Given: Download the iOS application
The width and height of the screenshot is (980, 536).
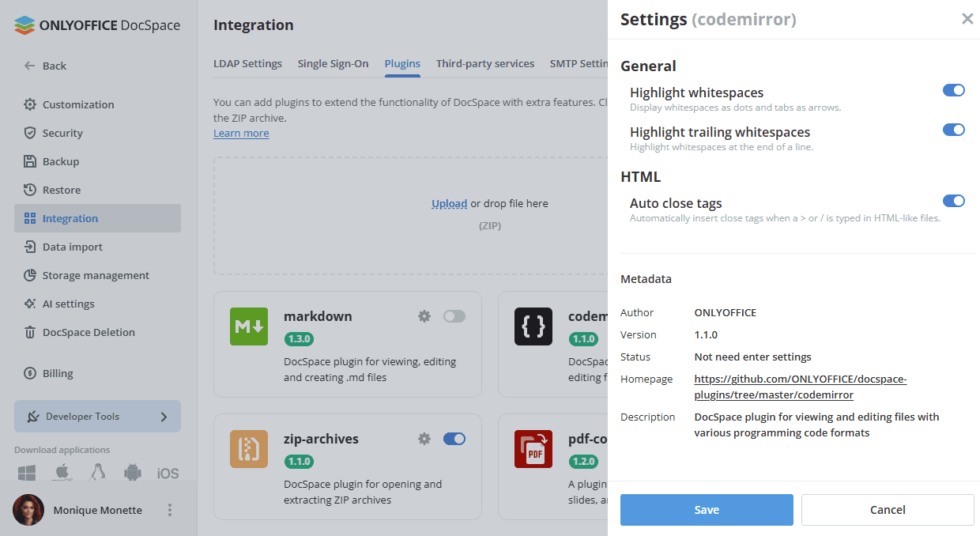Looking at the screenshot, I should point(168,474).
